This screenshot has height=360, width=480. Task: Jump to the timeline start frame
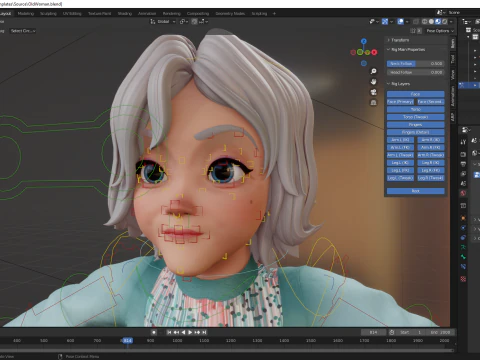coord(169,332)
